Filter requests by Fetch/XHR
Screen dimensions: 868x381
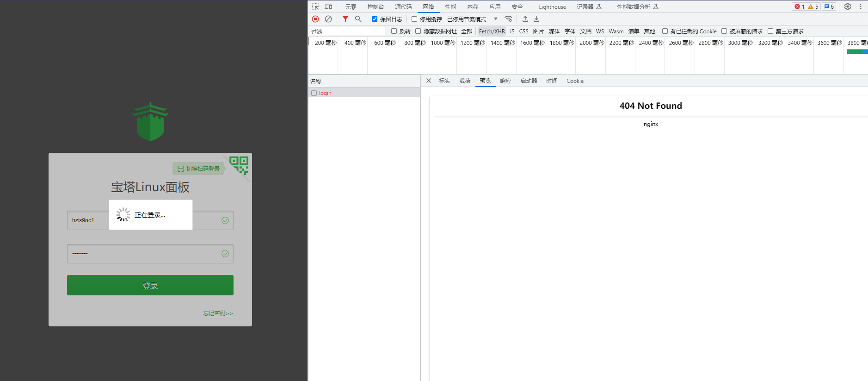tap(492, 31)
